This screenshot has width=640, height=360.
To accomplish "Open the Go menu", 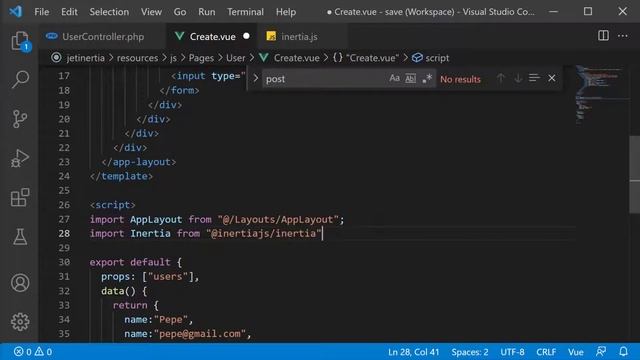I will (180, 12).
